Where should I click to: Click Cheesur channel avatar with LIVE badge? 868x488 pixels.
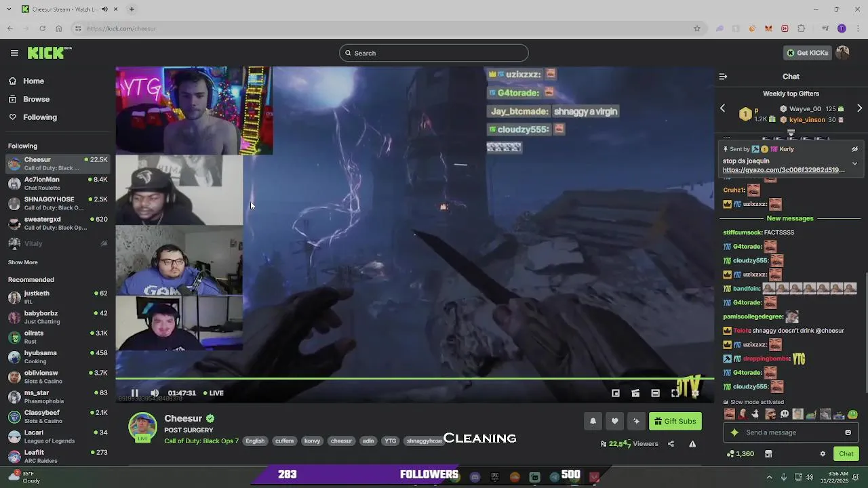click(142, 428)
